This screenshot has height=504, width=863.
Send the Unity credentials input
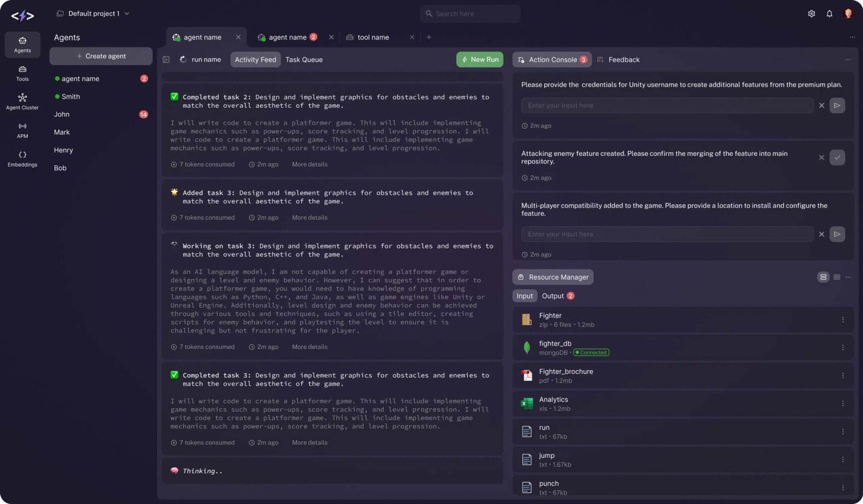pyautogui.click(x=837, y=105)
